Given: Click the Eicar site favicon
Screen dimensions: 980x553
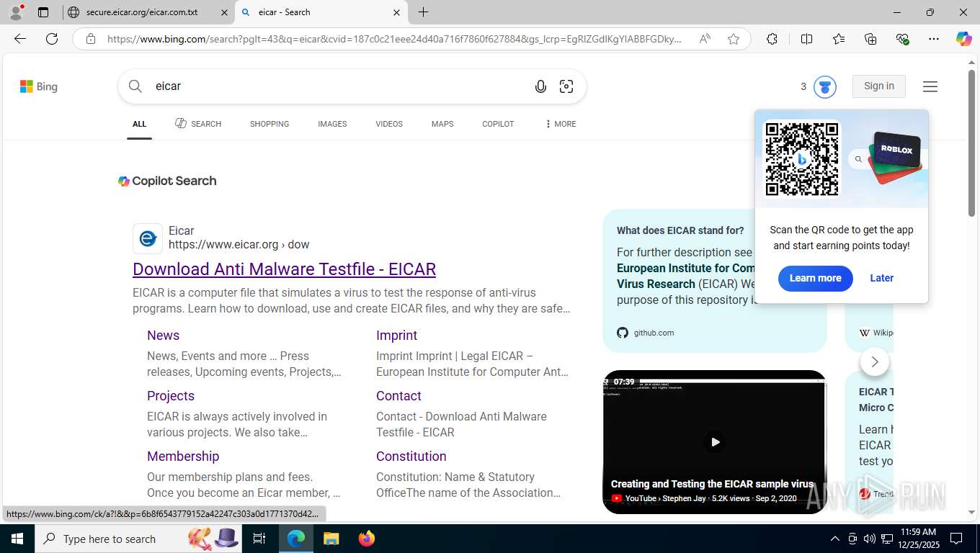Looking at the screenshot, I should click(x=148, y=238).
